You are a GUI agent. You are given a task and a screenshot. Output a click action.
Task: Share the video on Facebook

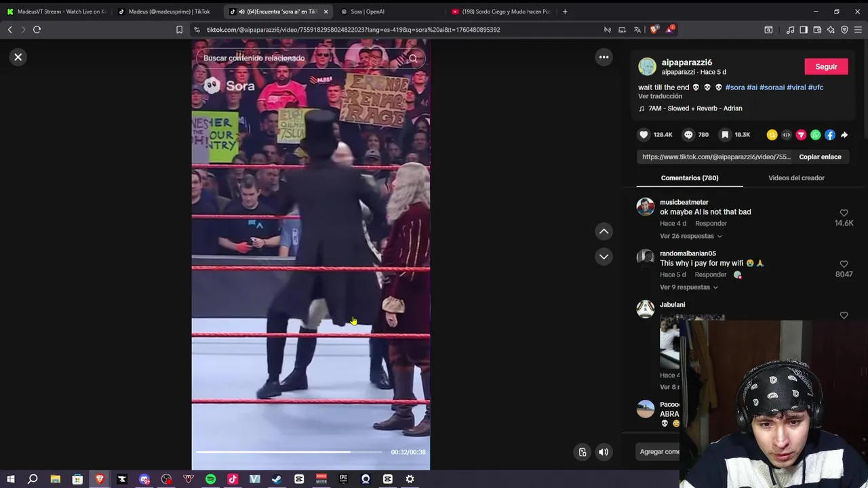830,135
